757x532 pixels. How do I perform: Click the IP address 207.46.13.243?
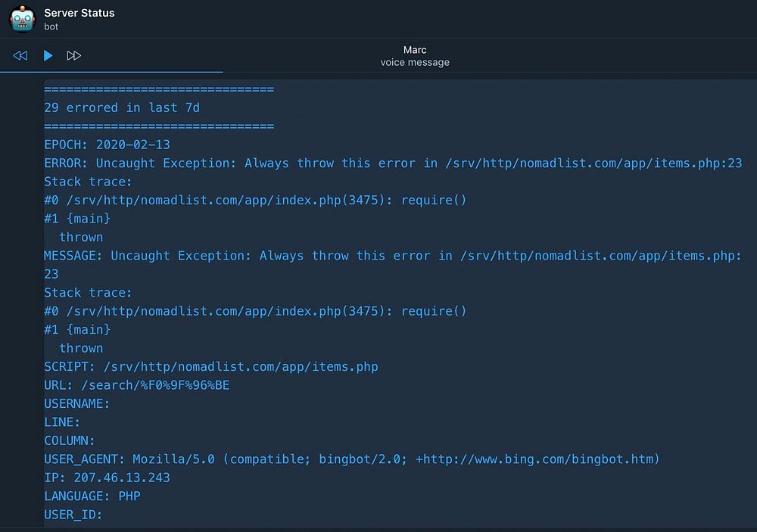point(121,478)
